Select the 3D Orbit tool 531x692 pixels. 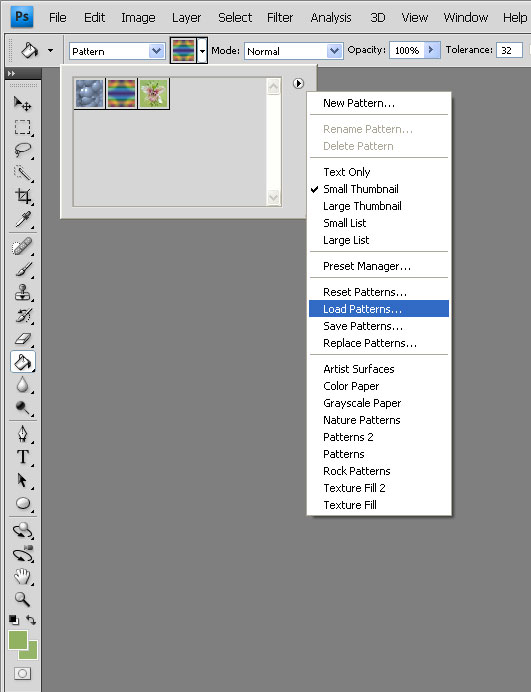pos(23,553)
